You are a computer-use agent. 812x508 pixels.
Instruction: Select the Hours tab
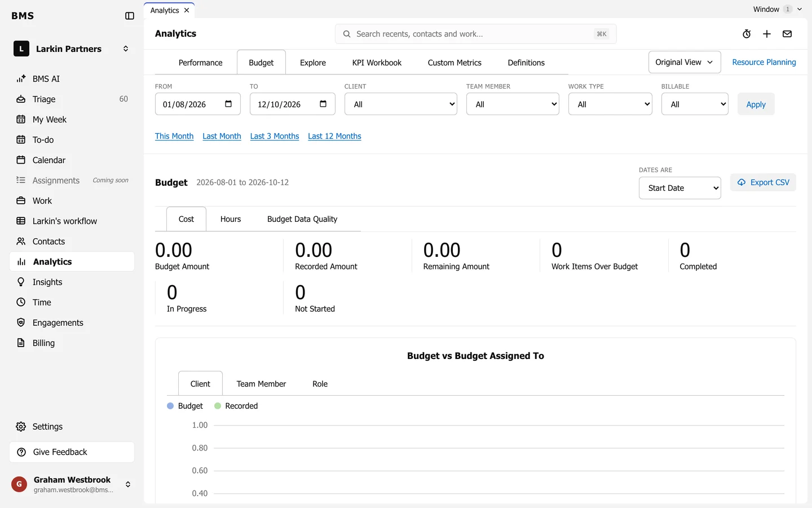tap(231, 219)
